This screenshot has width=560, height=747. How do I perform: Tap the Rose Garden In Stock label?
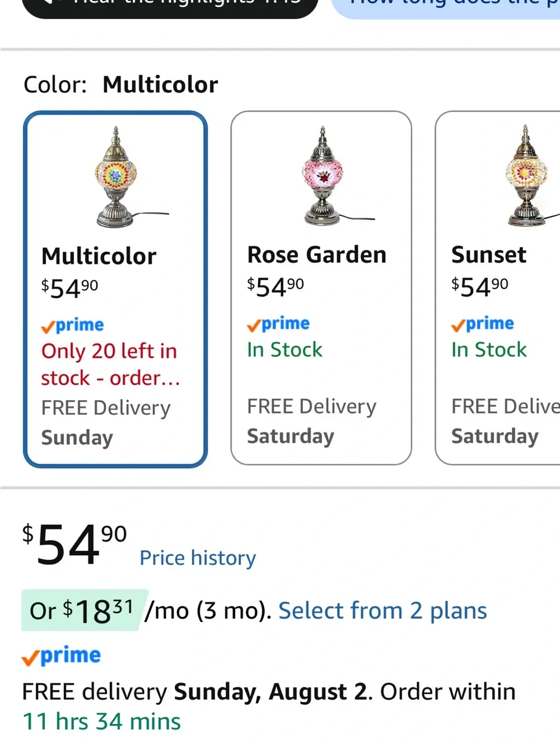[x=285, y=350]
